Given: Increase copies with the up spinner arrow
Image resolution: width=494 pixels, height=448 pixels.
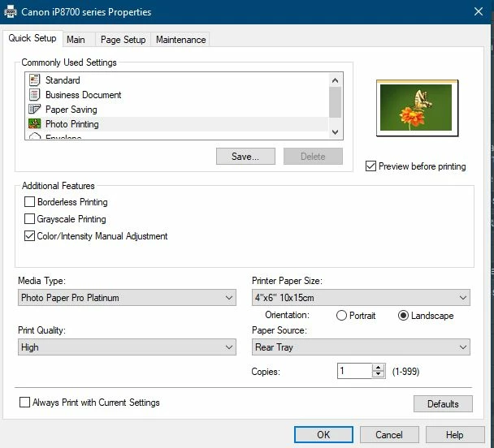Looking at the screenshot, I should [378, 368].
